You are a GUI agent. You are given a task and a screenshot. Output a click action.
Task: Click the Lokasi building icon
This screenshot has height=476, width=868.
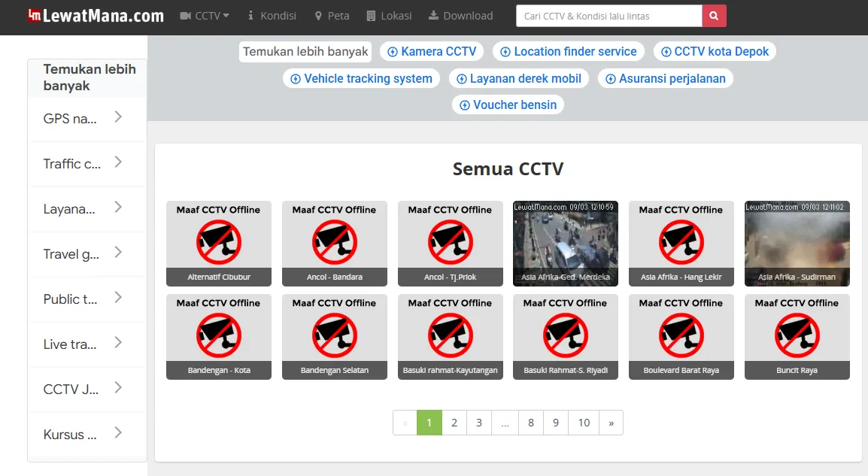370,16
